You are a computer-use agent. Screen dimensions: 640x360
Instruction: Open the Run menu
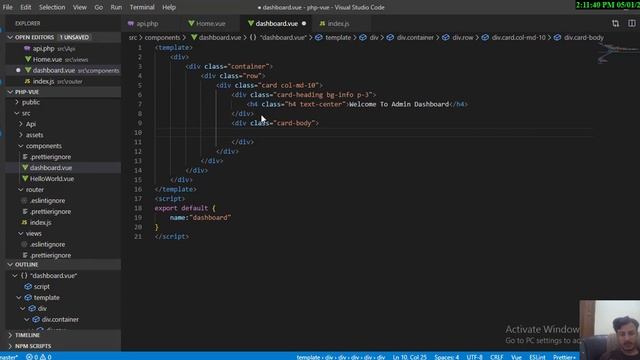click(116, 7)
